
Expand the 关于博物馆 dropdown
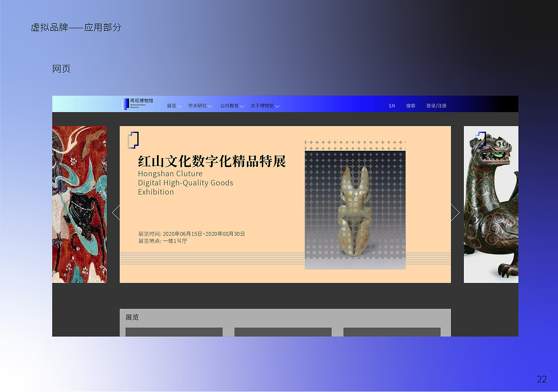point(278,106)
